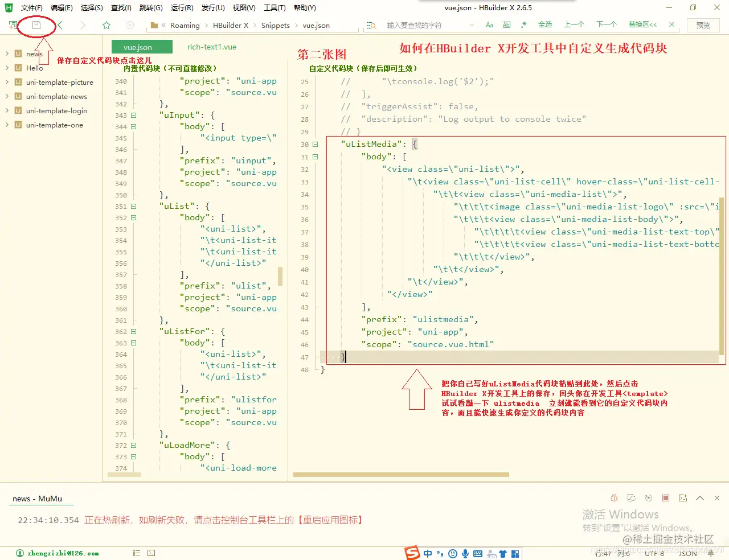Open the 文件(F) menu
Image resolution: width=729 pixels, height=560 pixels.
31,7
